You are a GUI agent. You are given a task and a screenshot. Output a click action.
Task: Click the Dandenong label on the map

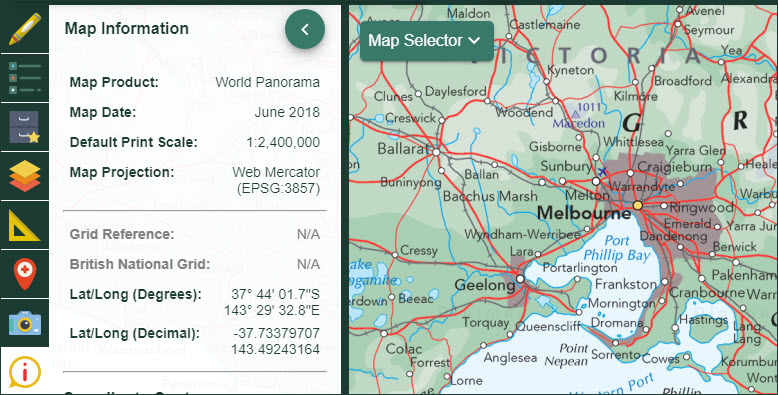(673, 237)
